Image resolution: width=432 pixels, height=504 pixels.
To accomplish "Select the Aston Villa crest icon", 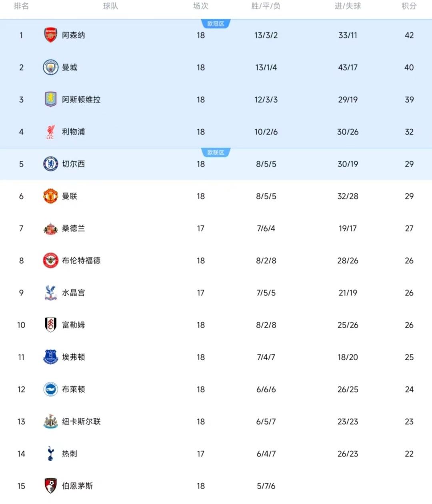I will [x=50, y=99].
